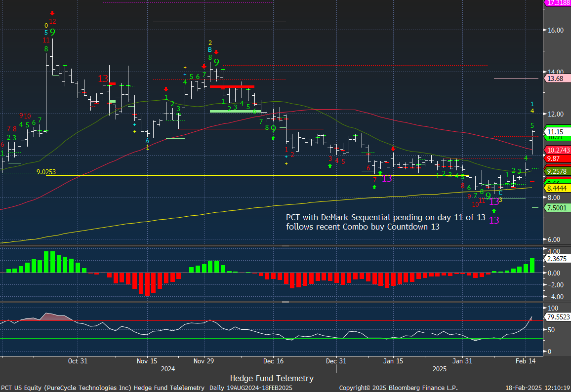
Task: Click the long thick red bar in December
Action: click(x=232, y=86)
